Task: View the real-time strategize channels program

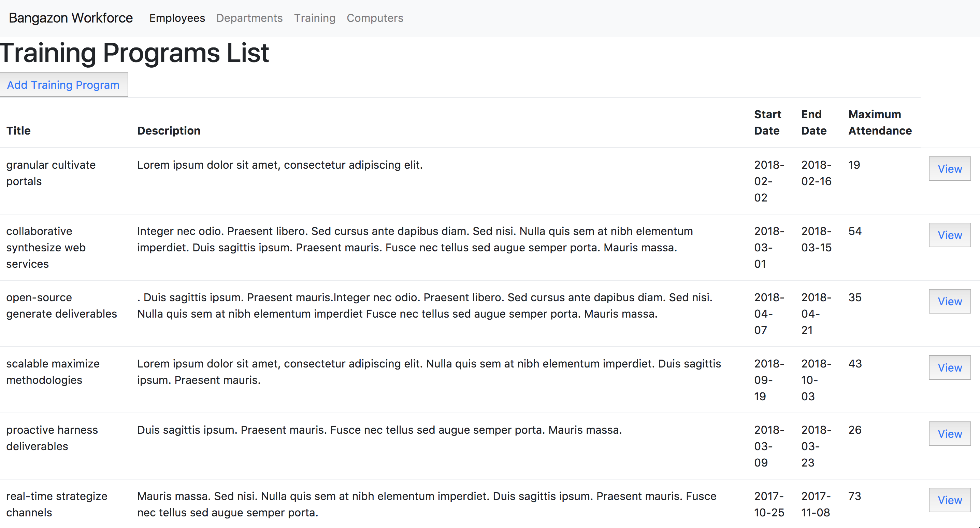Action: [950, 500]
